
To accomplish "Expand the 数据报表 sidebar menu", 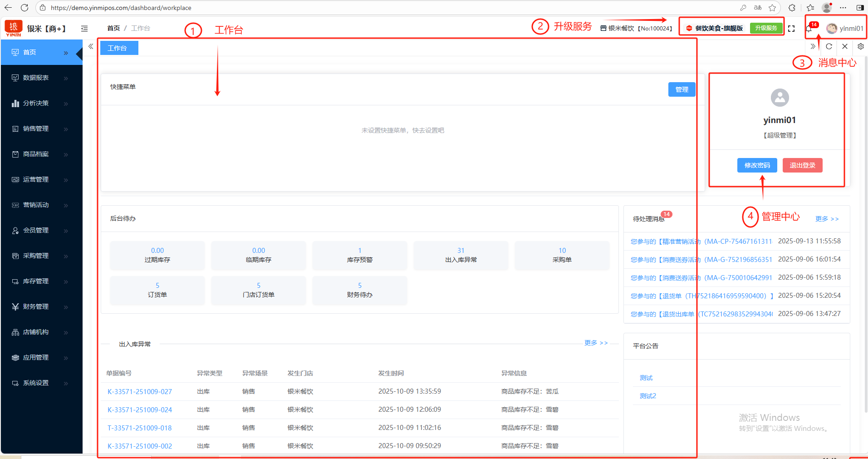I will (x=36, y=78).
